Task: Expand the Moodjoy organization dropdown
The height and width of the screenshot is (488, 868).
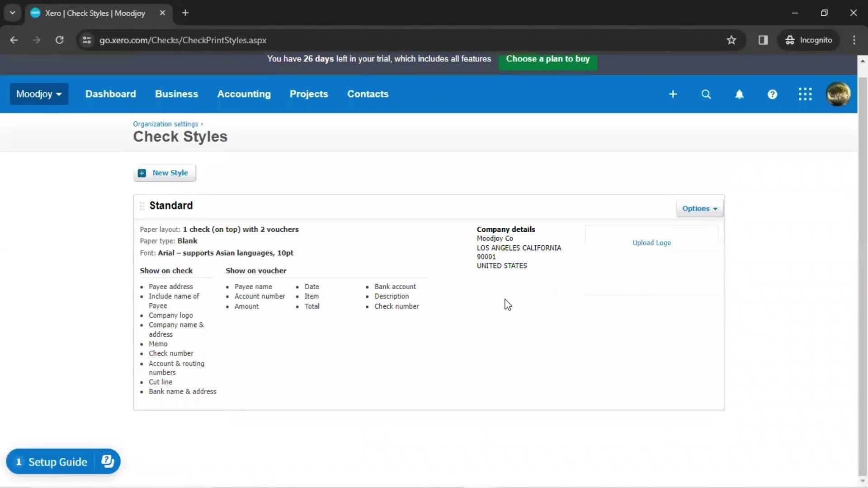Action: 39,94
